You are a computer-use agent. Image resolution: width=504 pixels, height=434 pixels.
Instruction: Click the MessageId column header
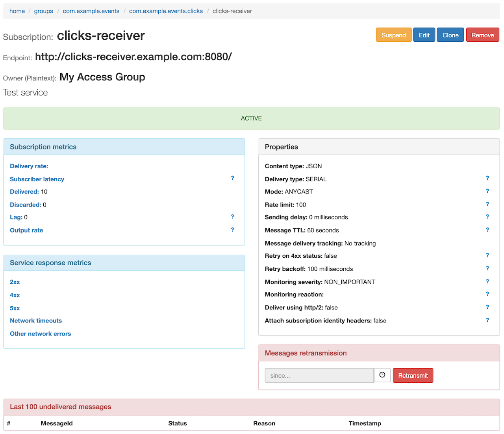[57, 423]
